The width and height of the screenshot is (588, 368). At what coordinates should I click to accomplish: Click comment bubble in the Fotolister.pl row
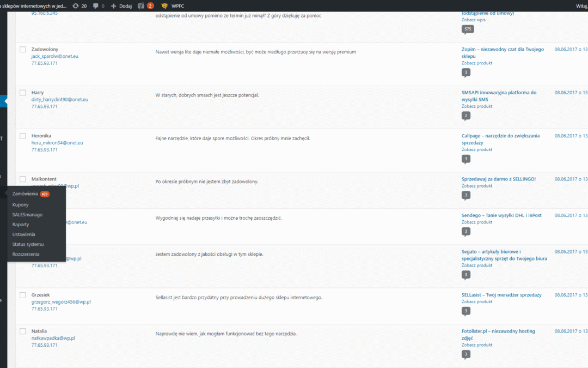(465, 354)
